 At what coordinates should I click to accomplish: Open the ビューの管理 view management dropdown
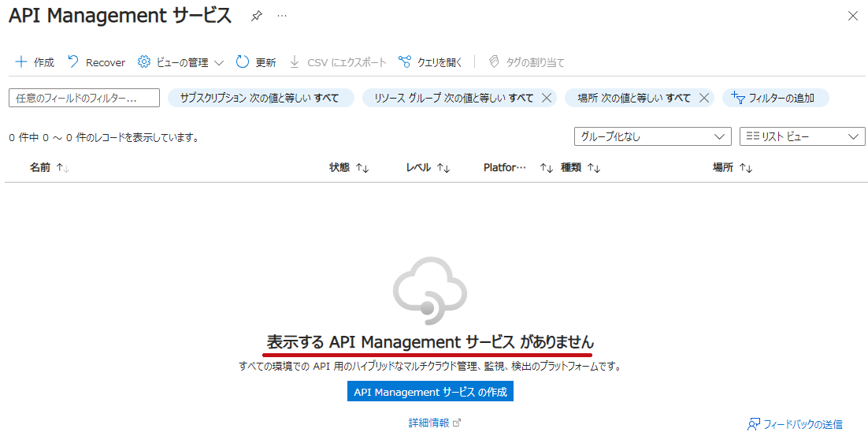point(181,62)
